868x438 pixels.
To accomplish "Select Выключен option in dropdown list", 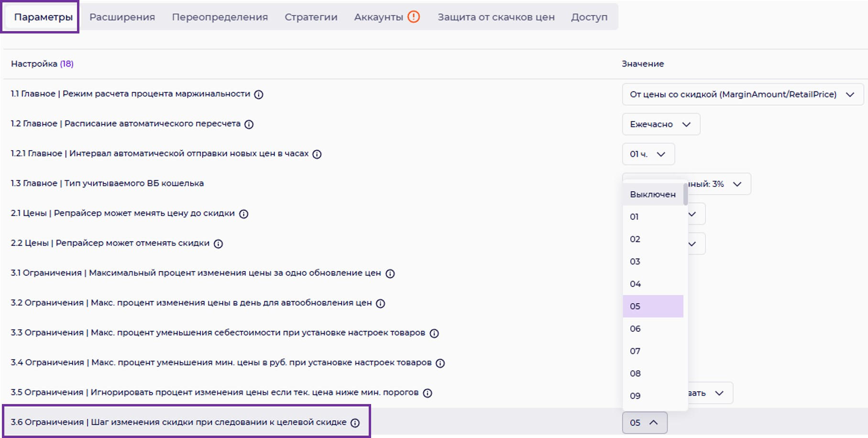I will [652, 195].
